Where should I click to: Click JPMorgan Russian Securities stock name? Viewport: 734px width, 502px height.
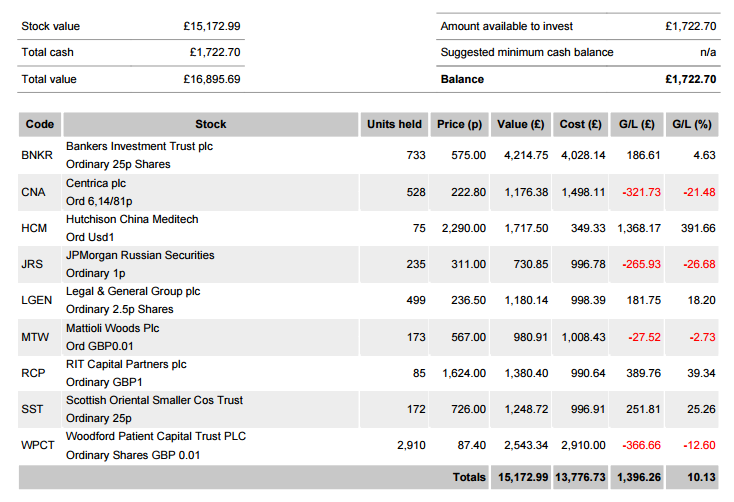coord(140,255)
